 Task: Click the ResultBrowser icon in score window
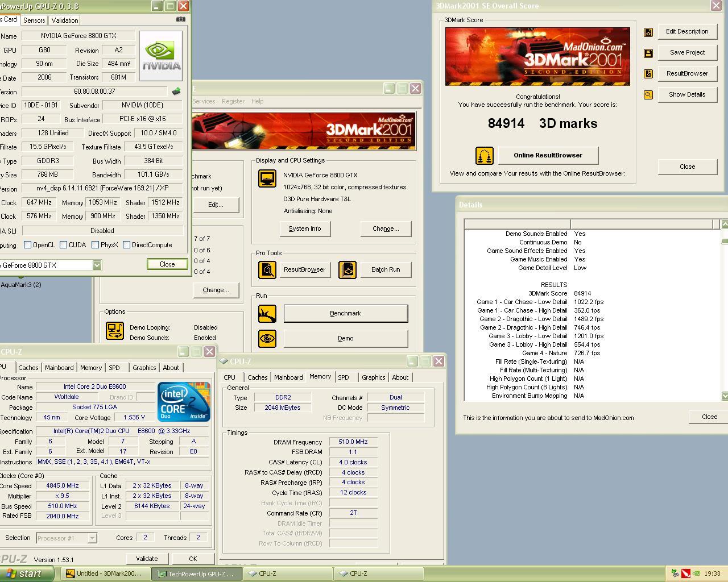(x=648, y=74)
